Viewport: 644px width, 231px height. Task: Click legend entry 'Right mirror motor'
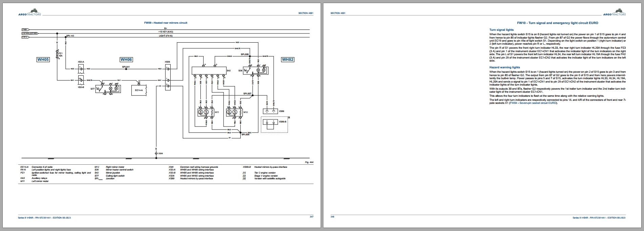click(x=115, y=167)
